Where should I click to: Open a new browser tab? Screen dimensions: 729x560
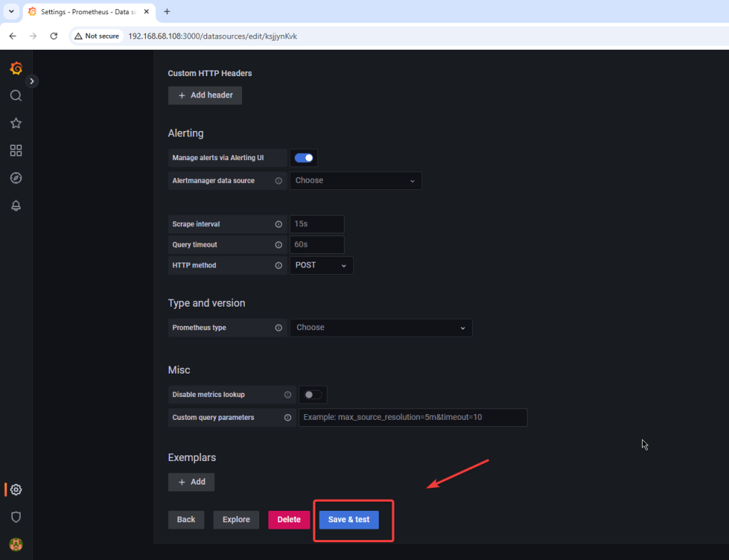pos(167,12)
